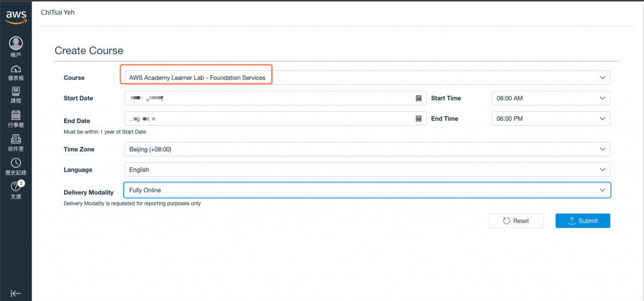Click the Create Course heading

pyautogui.click(x=89, y=50)
